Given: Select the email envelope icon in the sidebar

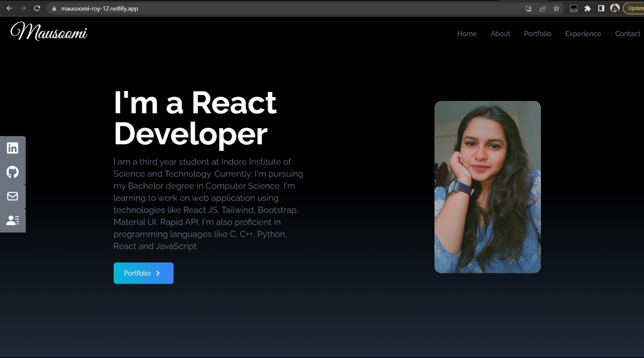Looking at the screenshot, I should coord(13,196).
